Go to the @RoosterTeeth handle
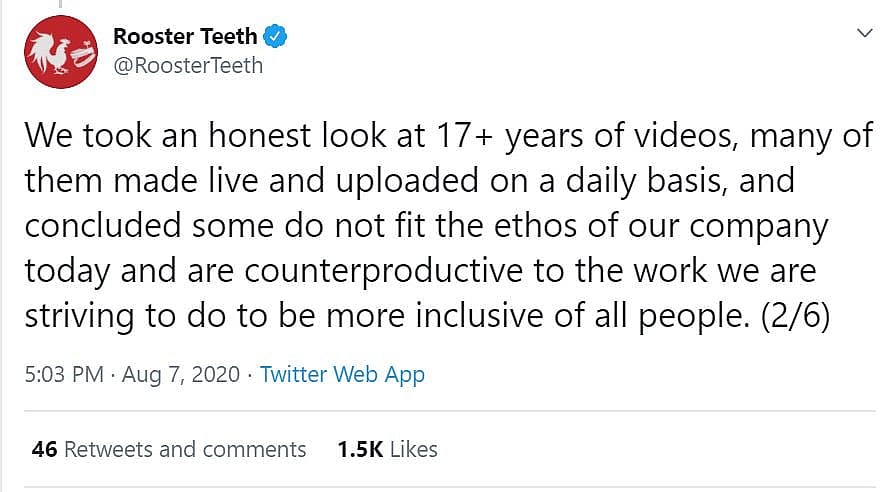The height and width of the screenshot is (492, 896). tap(188, 66)
